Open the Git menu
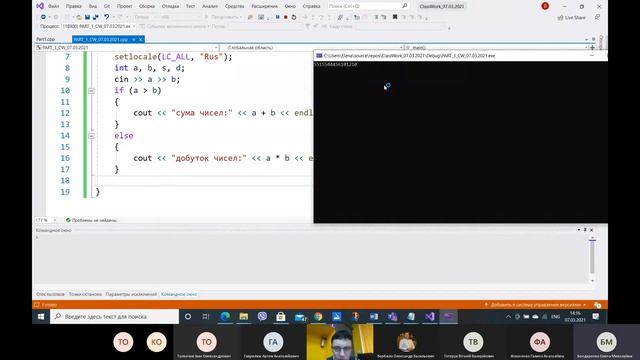 point(107,6)
